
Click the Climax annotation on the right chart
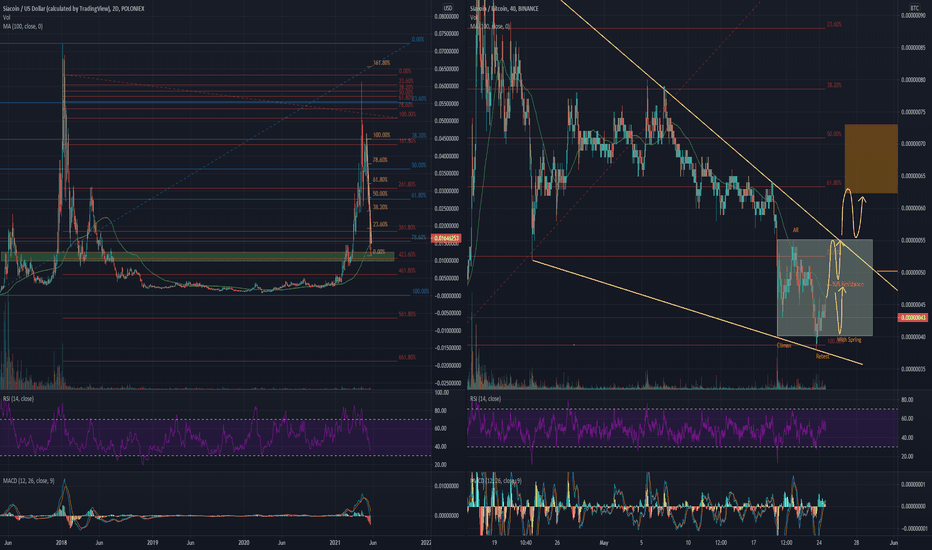[x=784, y=345]
